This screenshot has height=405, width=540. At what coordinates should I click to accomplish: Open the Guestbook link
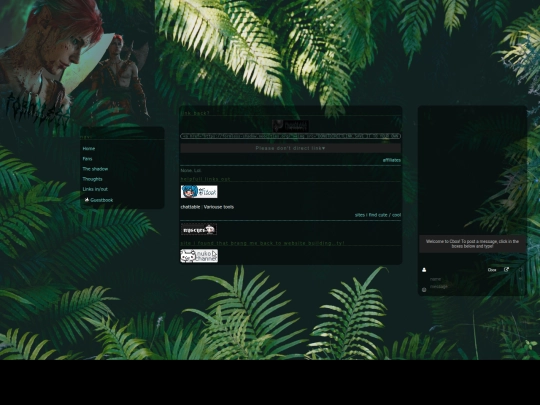click(102, 200)
